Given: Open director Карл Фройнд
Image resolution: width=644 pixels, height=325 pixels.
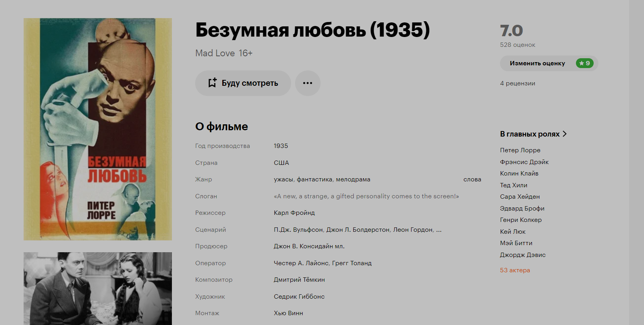Looking at the screenshot, I should coord(294,213).
